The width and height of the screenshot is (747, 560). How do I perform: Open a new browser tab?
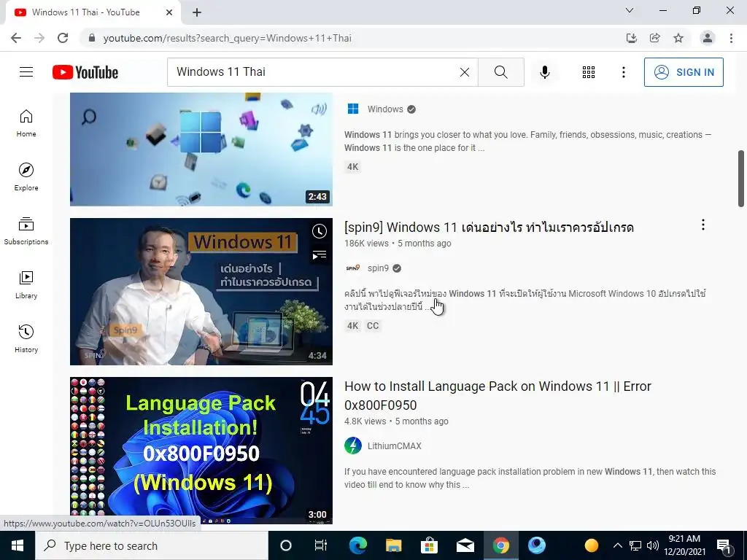click(x=197, y=12)
